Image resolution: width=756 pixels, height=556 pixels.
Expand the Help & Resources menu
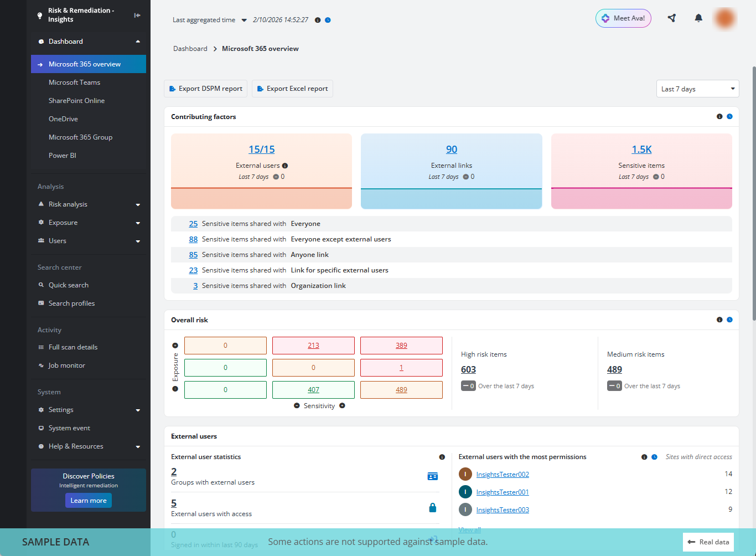pyautogui.click(x=138, y=447)
